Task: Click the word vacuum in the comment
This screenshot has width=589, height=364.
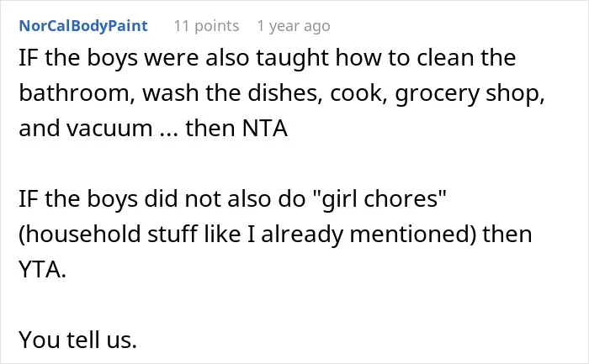Action: pyautogui.click(x=109, y=129)
